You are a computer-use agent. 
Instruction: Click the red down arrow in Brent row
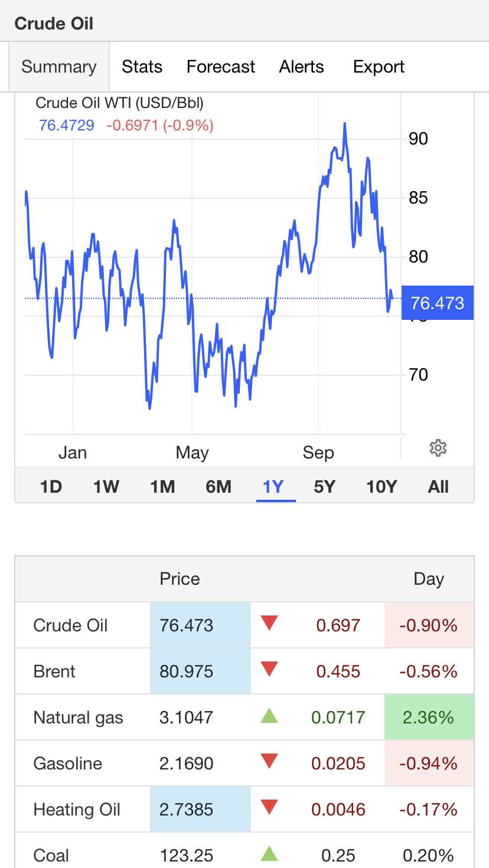click(x=269, y=669)
